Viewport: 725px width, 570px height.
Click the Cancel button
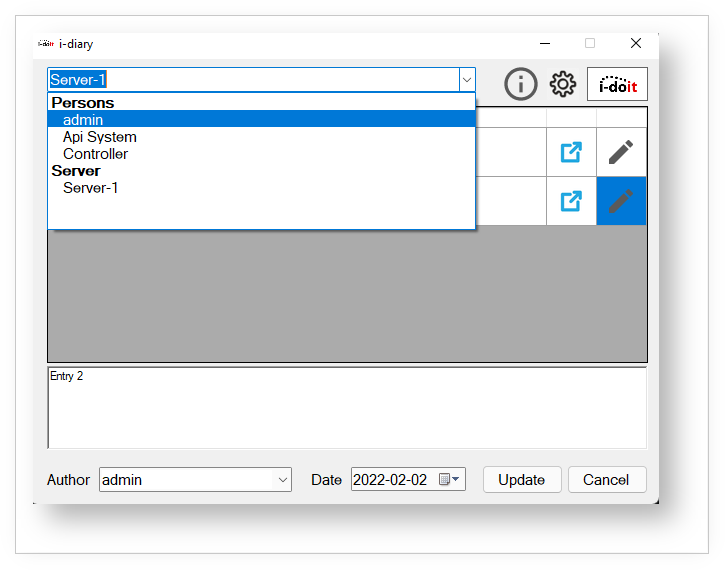[606, 480]
